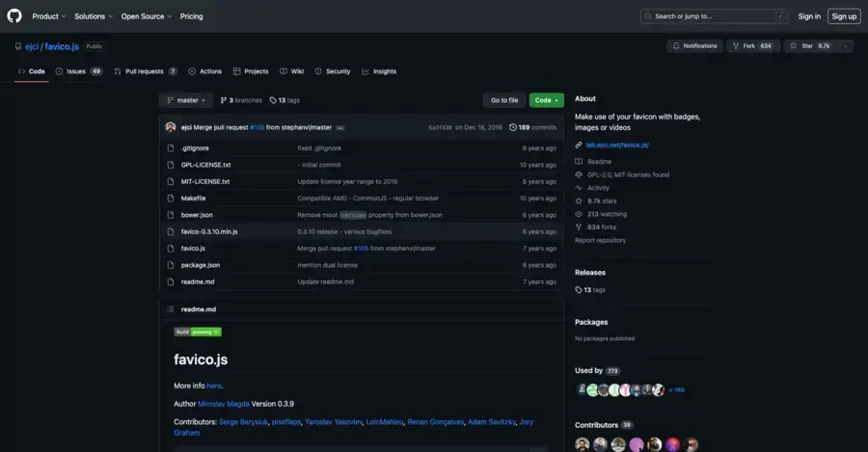Click the build passing badge
Screen dimensions: 868x452
coord(198,332)
